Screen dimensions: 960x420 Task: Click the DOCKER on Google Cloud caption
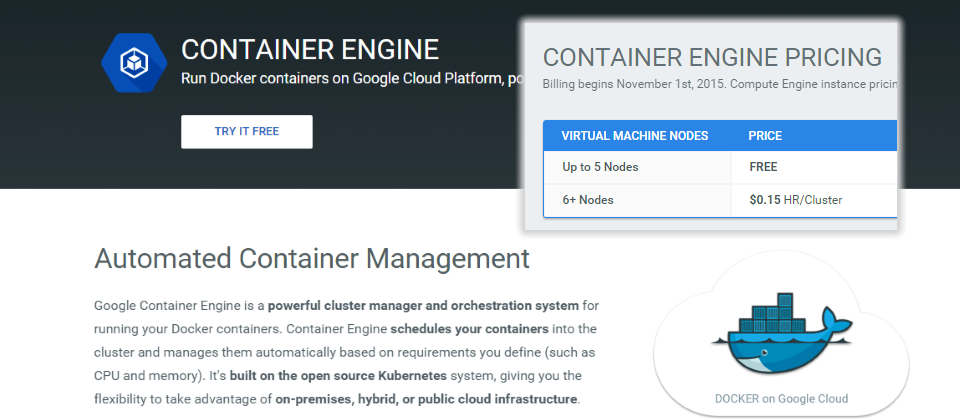click(x=781, y=398)
